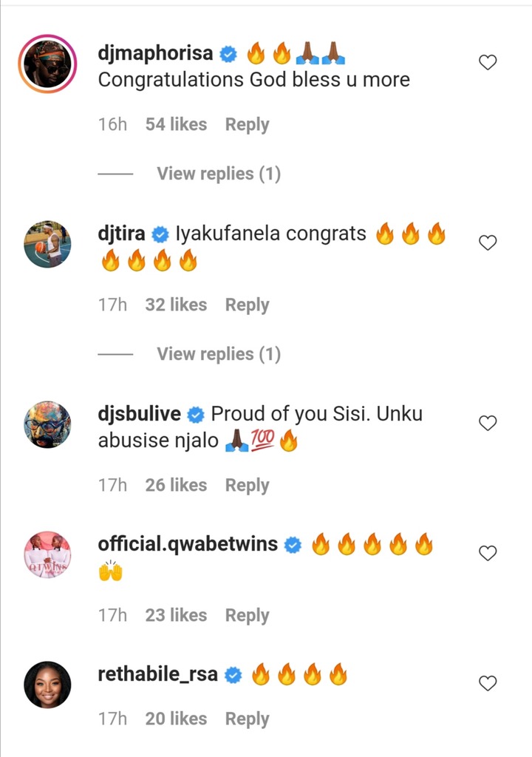This screenshot has height=757, width=532.
Task: Reply to rethabile_rsa's comment
Action: tap(248, 719)
